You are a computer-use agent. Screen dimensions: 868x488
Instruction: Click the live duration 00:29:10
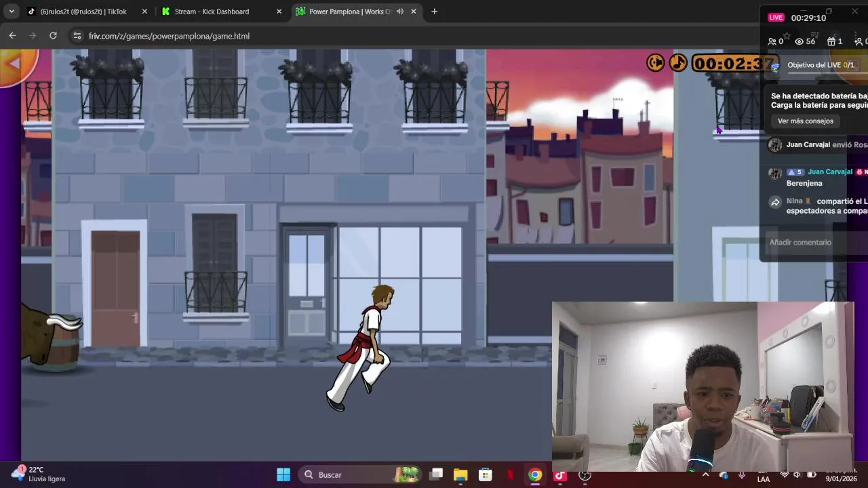pos(808,18)
